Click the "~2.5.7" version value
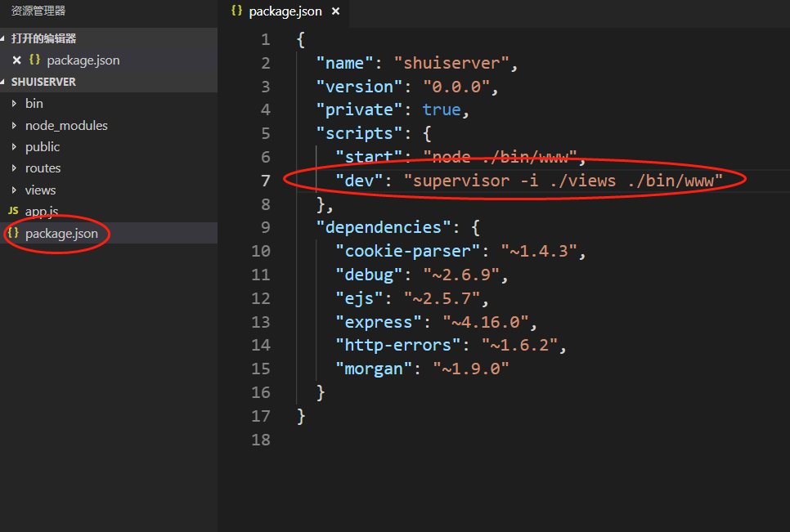 [442, 298]
